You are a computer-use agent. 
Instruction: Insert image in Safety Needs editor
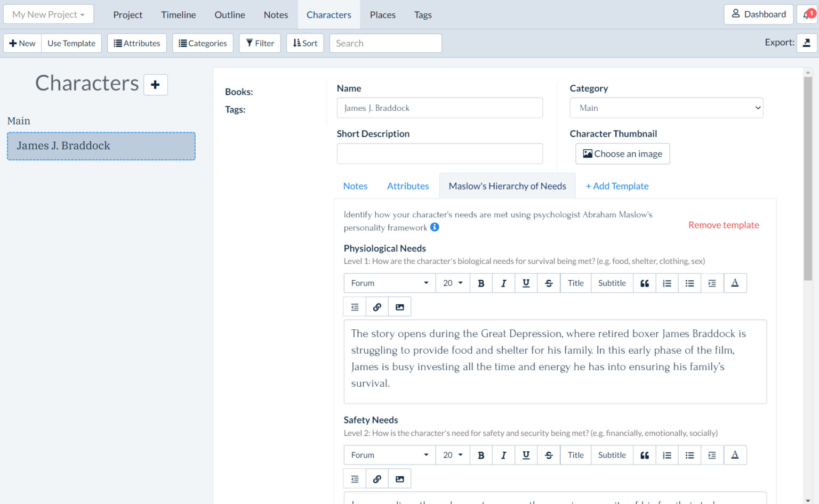[x=399, y=479]
